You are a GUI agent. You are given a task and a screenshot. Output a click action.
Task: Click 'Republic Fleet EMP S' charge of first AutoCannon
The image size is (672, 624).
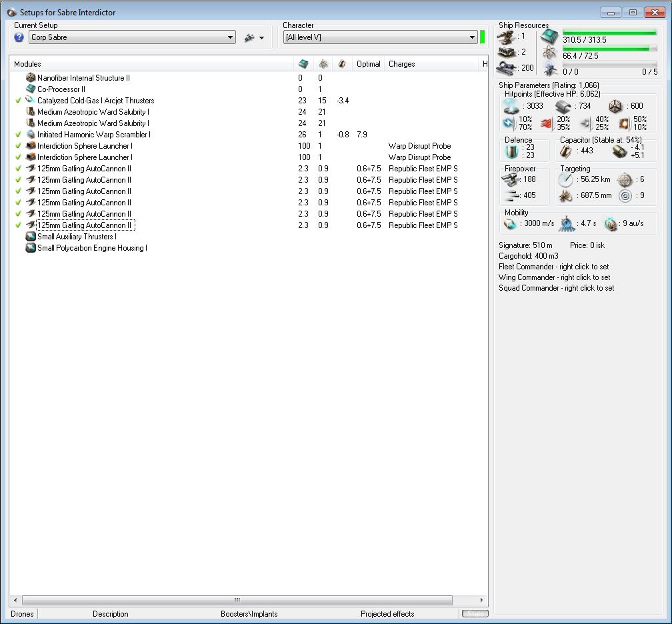tap(423, 169)
